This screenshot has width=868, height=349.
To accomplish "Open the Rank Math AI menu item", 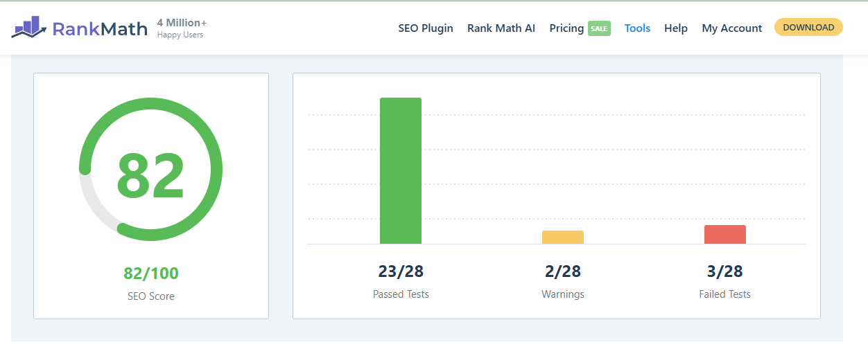I will click(x=501, y=28).
